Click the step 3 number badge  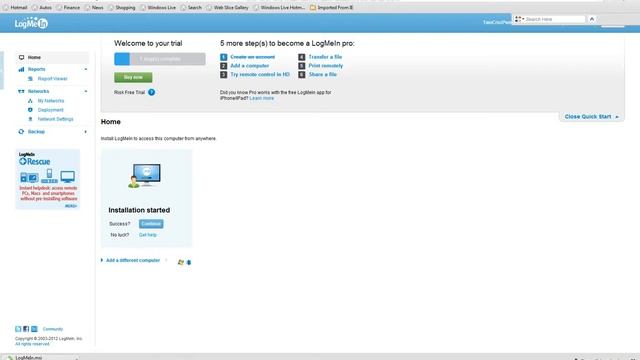(223, 75)
